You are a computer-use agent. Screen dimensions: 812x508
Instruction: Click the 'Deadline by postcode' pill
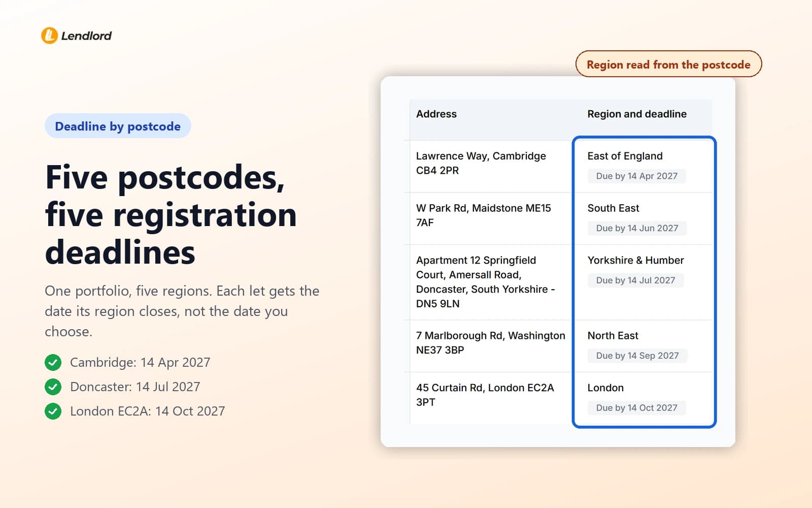pos(118,126)
